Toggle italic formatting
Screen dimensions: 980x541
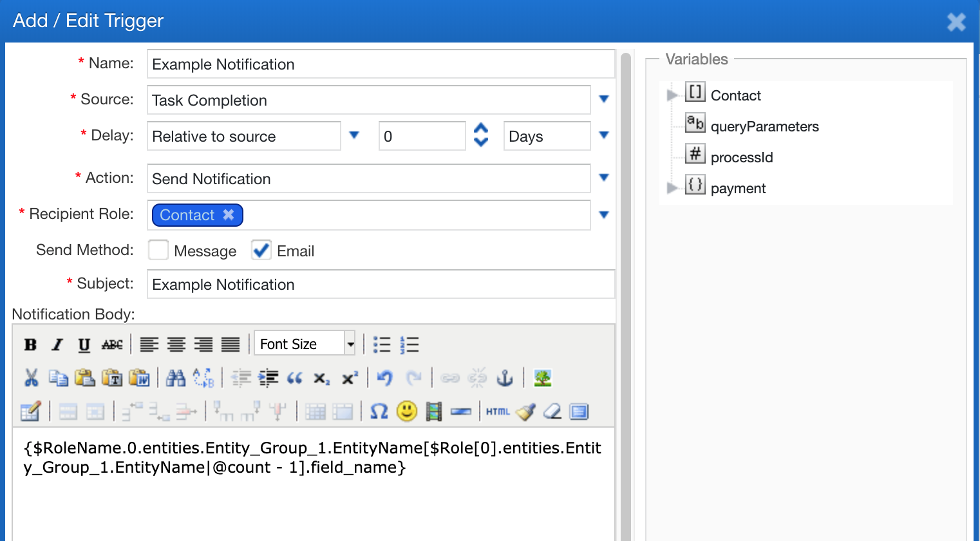[x=57, y=345]
